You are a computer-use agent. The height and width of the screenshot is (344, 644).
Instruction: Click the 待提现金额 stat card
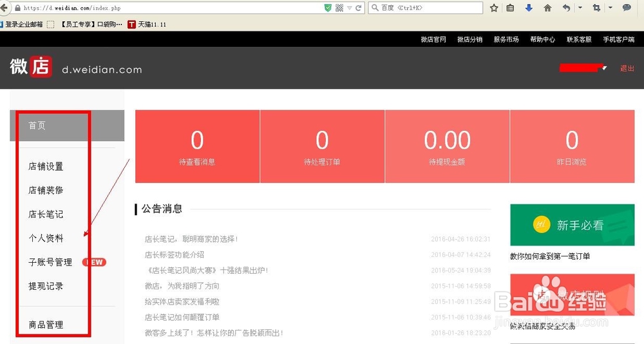(x=448, y=146)
